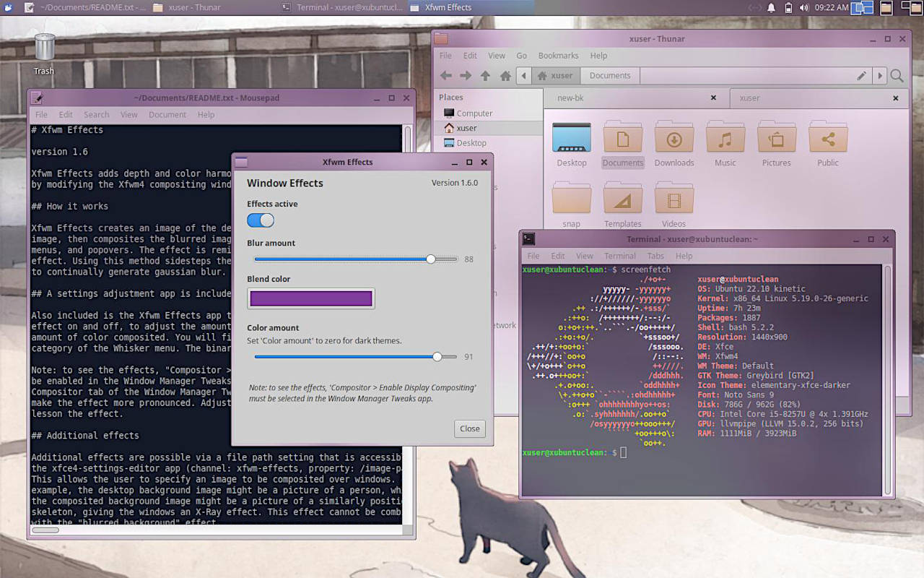Open Thunar Bookmarks menu
The image size is (924, 578).
click(x=558, y=56)
